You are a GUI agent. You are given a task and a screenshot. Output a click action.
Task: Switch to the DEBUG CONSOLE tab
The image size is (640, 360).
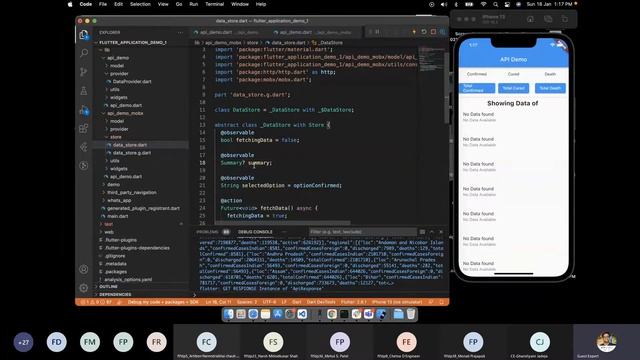point(255,232)
